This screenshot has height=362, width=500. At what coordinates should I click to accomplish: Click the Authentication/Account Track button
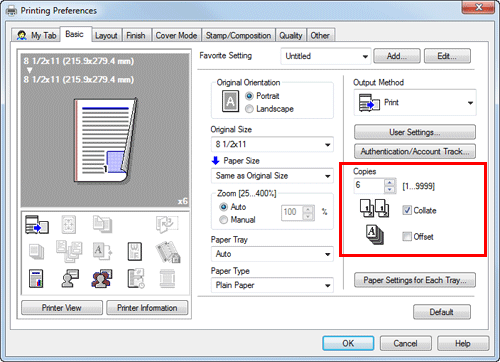pyautogui.click(x=415, y=152)
